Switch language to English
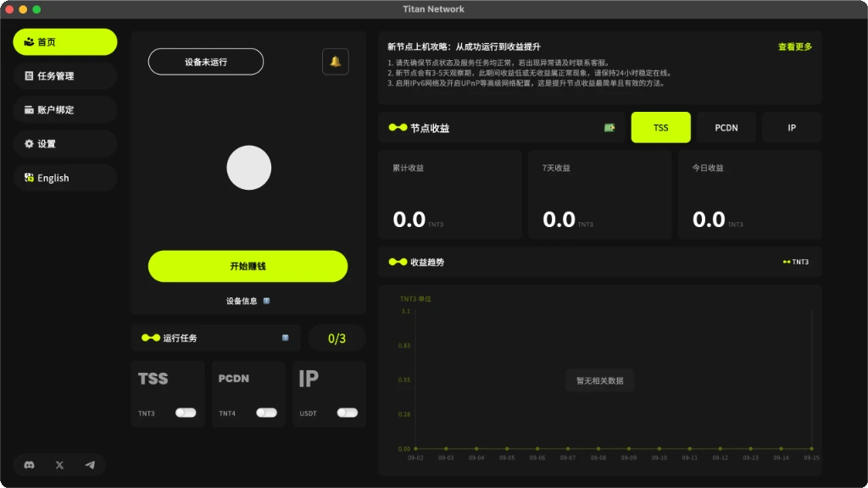This screenshot has width=868, height=488. [64, 178]
